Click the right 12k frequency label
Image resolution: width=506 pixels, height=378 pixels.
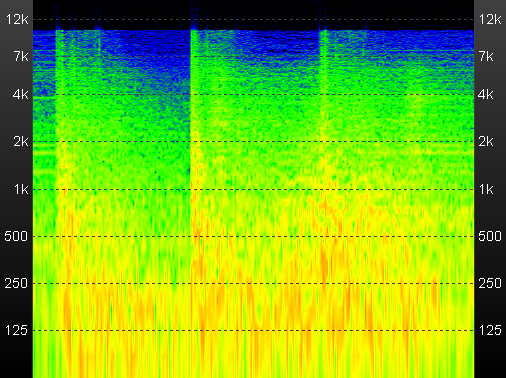[490, 19]
